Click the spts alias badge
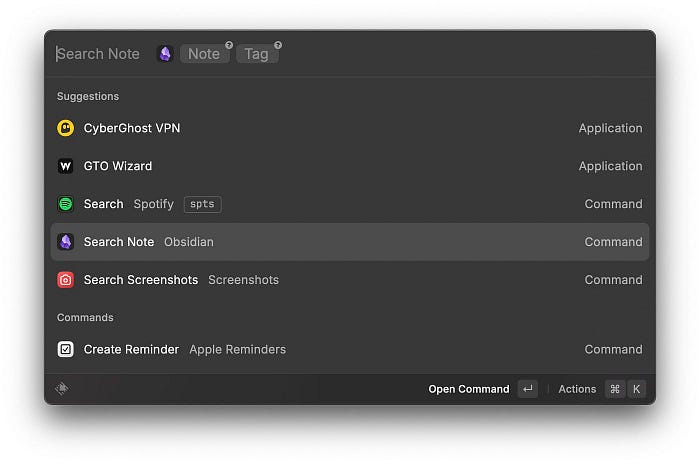Viewport: 700px width, 463px height. pyautogui.click(x=202, y=204)
